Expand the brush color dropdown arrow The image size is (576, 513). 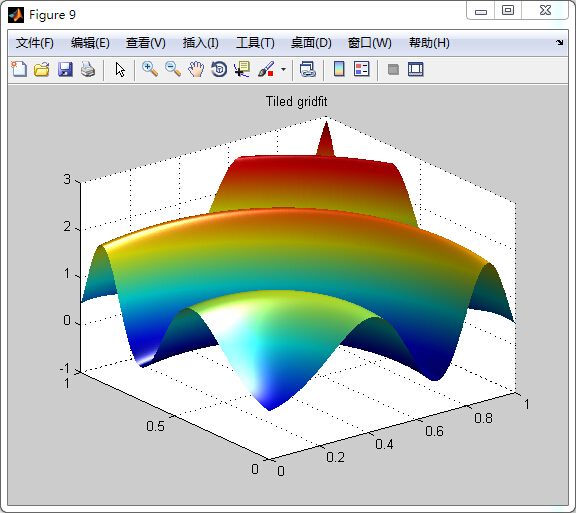(283, 69)
